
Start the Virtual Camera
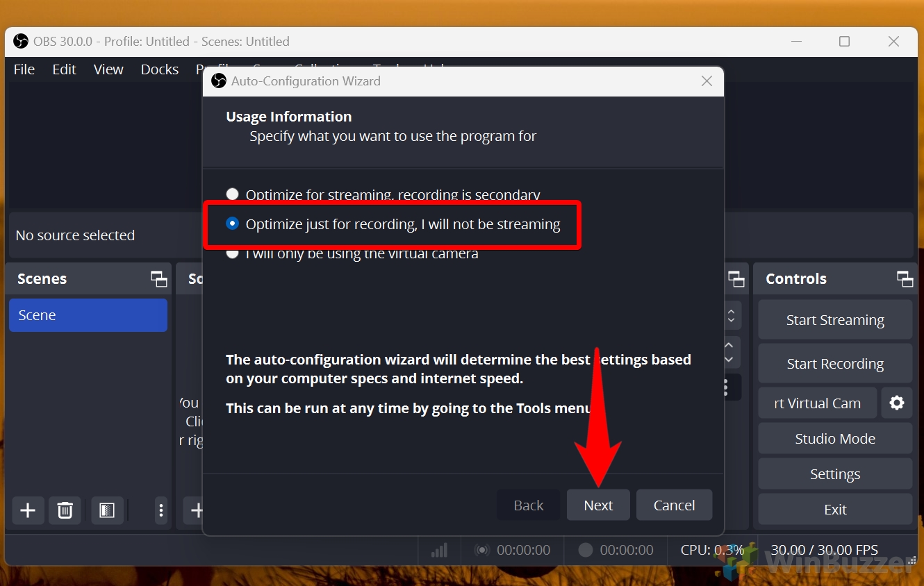click(818, 403)
